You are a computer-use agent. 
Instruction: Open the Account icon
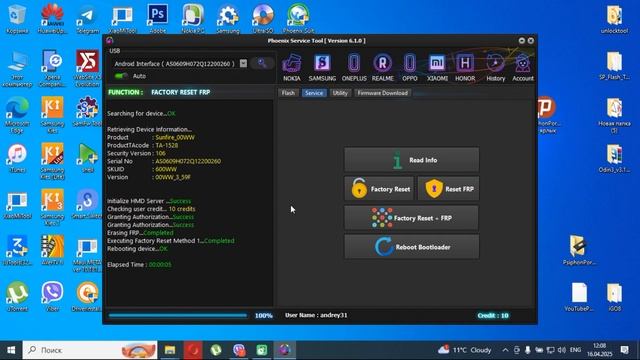(523, 67)
